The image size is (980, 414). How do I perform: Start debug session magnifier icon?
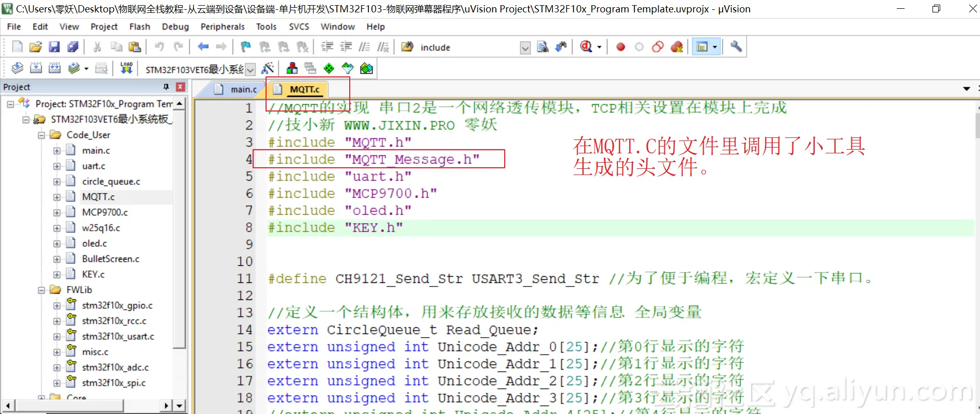[x=586, y=47]
